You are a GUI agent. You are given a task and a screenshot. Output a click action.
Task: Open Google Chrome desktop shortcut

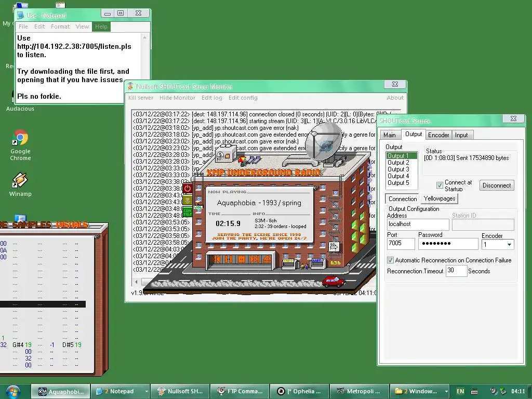pyautogui.click(x=20, y=145)
